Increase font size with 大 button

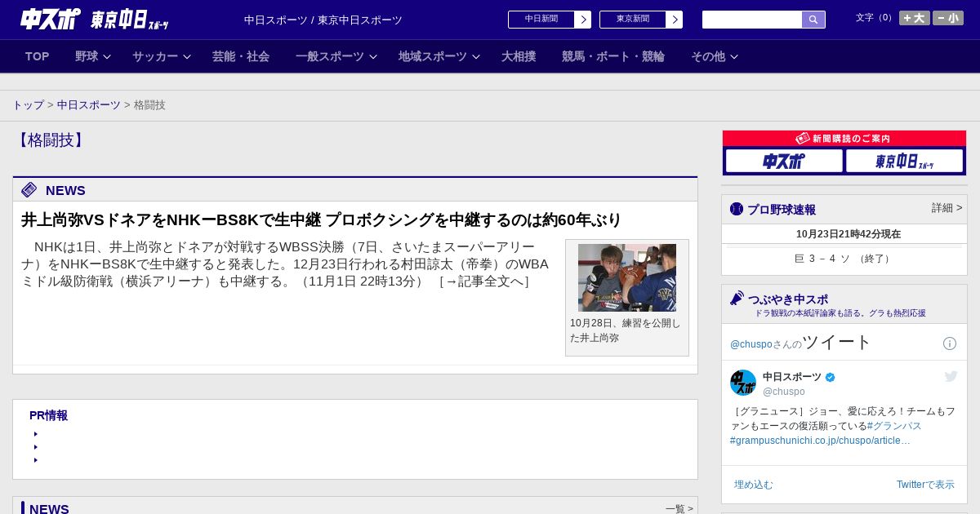[x=914, y=18]
